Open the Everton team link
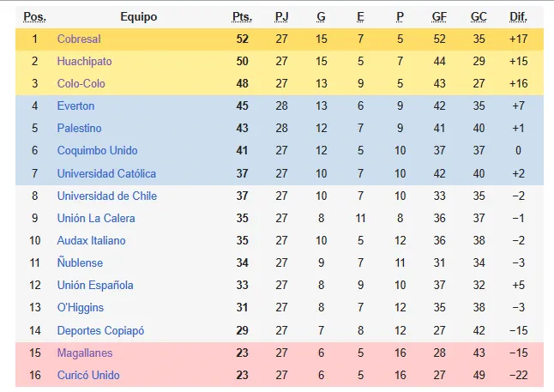Screen dimensions: 554x392 (x=75, y=106)
